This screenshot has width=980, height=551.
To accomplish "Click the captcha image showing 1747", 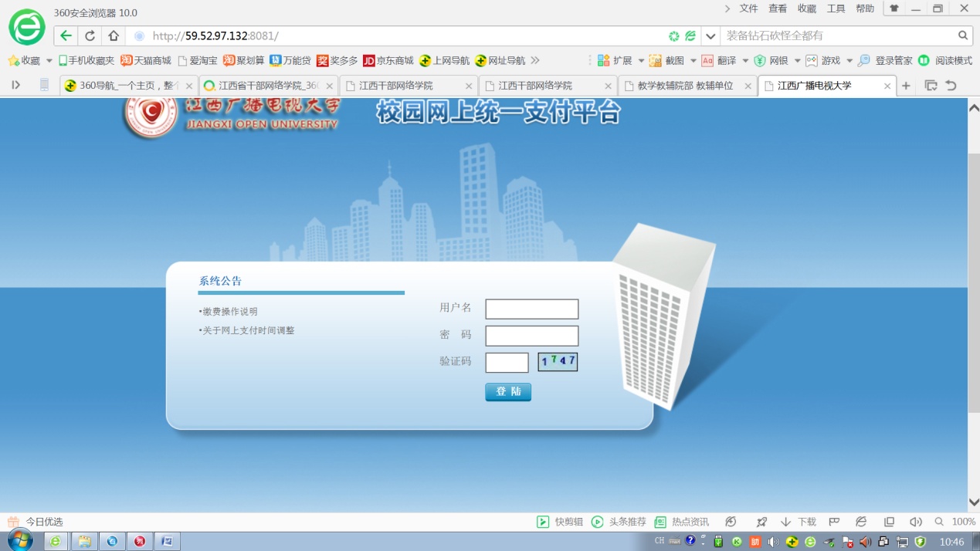I will (558, 361).
